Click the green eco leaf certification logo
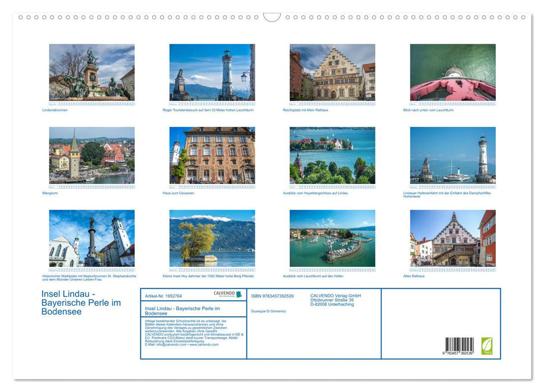The image size is (544, 392). [487, 345]
